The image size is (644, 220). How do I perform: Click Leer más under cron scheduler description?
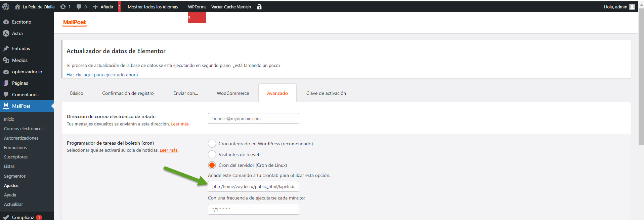pyautogui.click(x=169, y=150)
